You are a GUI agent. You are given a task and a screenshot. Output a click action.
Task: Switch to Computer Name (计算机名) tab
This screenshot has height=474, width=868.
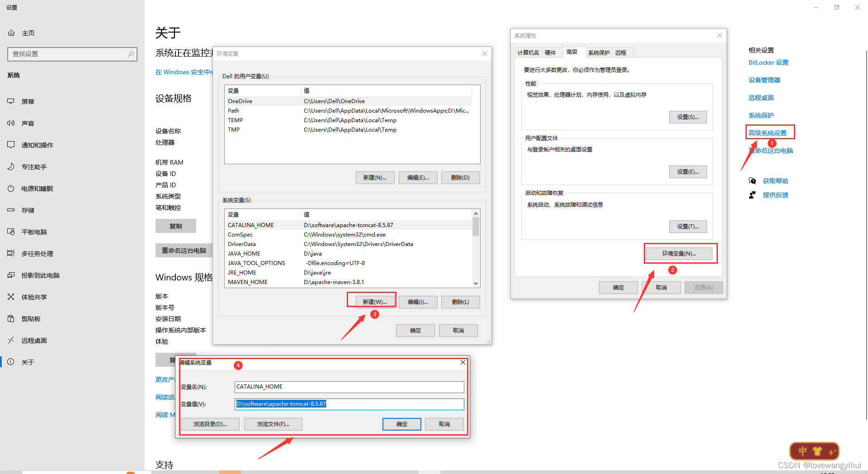coord(528,52)
